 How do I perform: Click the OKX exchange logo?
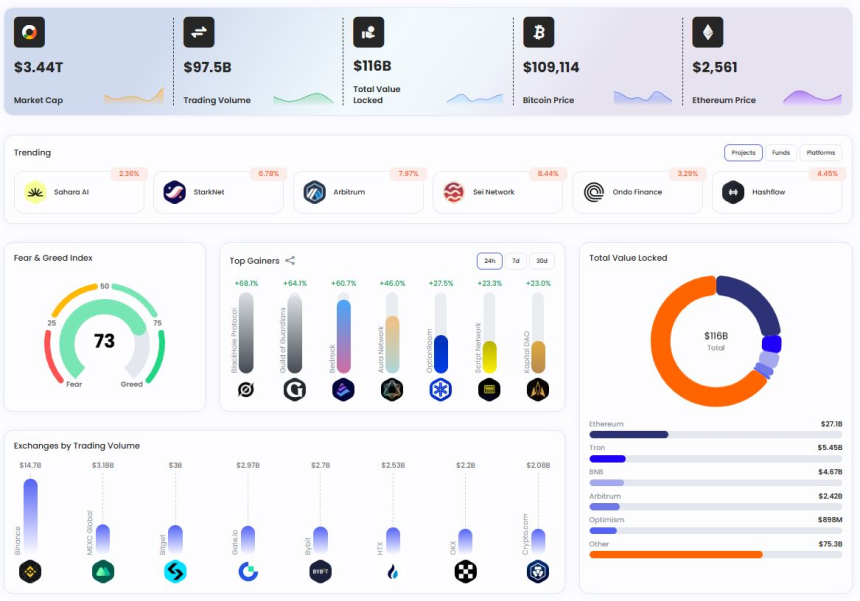click(466, 572)
